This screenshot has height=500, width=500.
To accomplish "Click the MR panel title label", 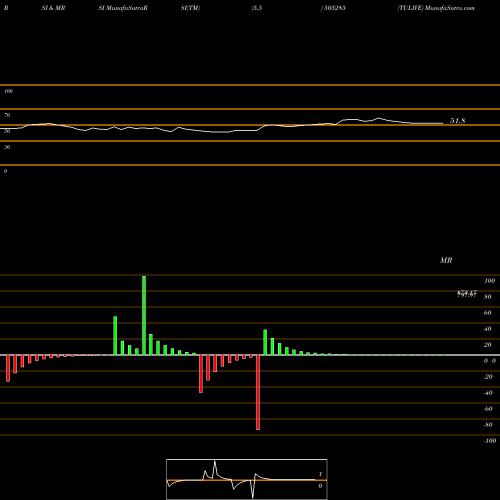I will [446, 260].
